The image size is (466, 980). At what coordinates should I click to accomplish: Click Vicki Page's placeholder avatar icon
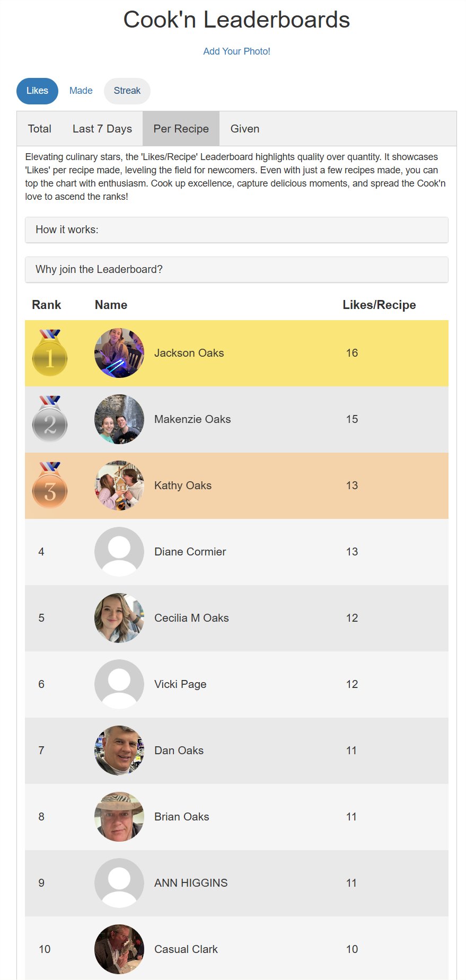click(x=119, y=684)
